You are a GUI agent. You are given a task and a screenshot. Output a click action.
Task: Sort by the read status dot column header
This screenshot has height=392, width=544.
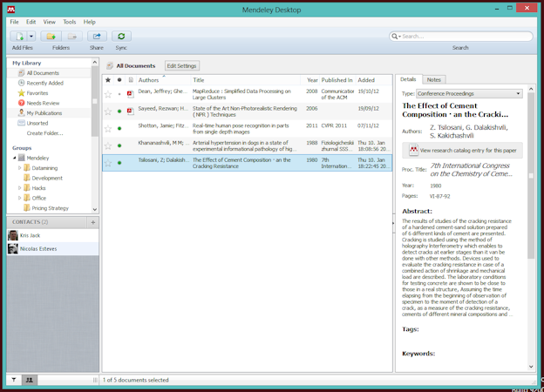(x=119, y=80)
